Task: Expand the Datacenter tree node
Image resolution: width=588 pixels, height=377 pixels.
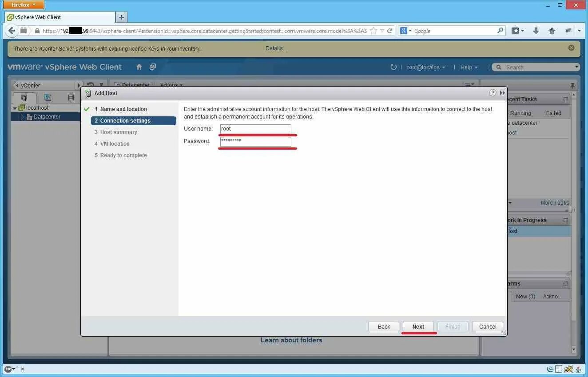Action: click(x=22, y=117)
